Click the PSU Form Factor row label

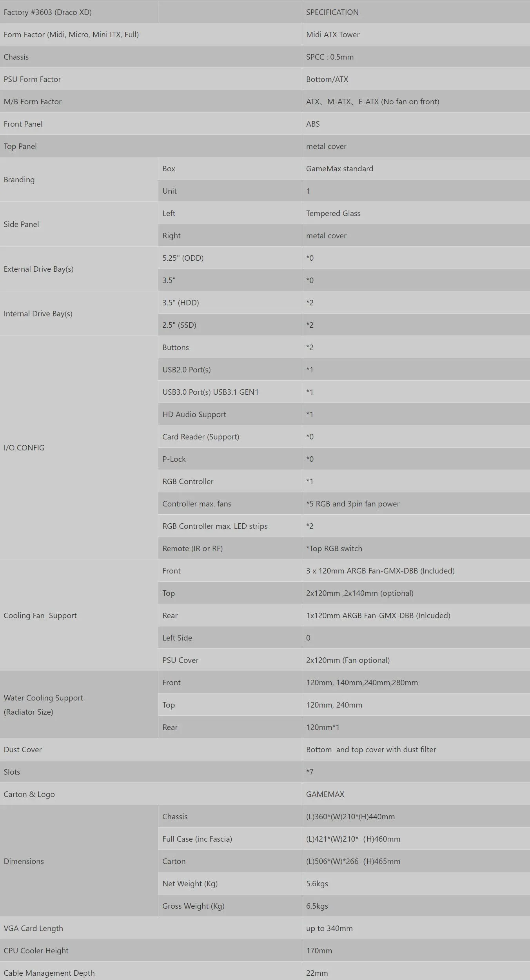coord(32,79)
